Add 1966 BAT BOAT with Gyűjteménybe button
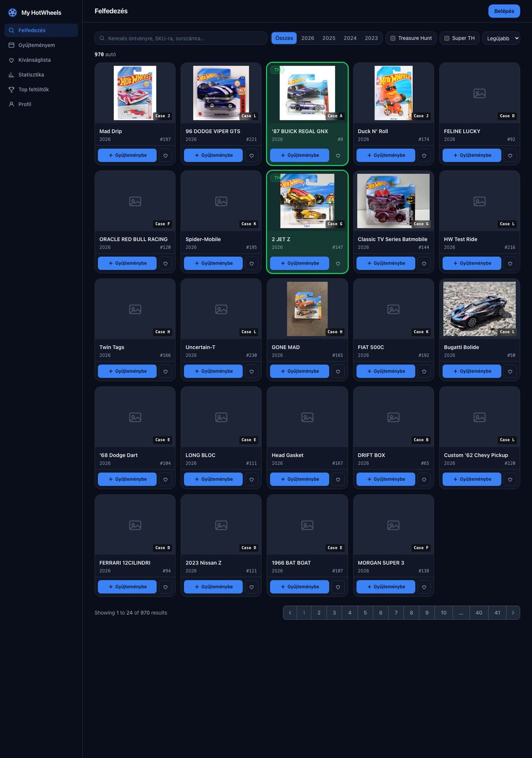 [300, 587]
